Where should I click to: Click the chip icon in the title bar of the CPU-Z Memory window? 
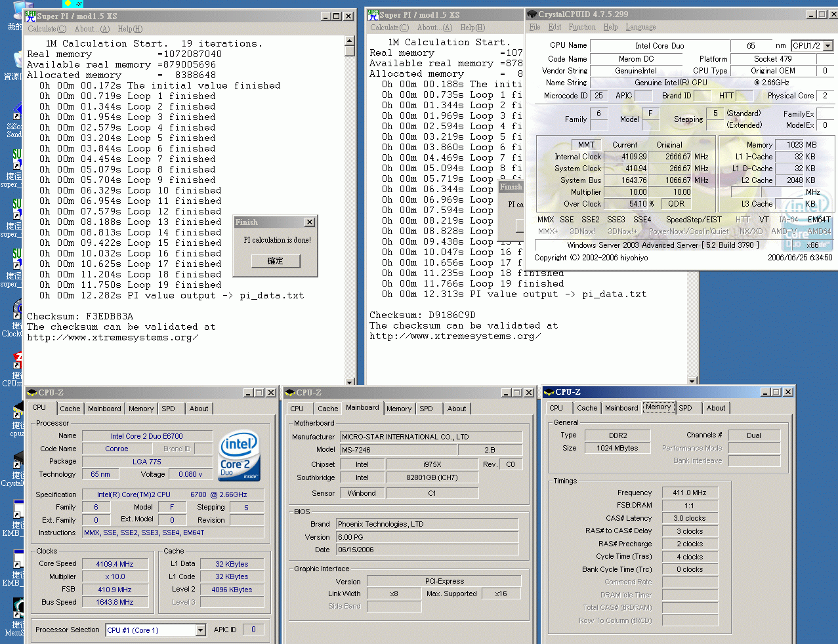point(549,392)
